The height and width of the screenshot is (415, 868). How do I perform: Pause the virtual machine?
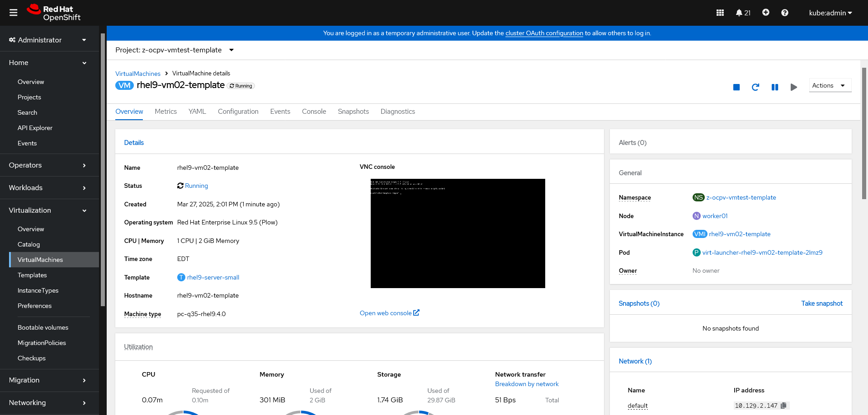[x=775, y=87]
